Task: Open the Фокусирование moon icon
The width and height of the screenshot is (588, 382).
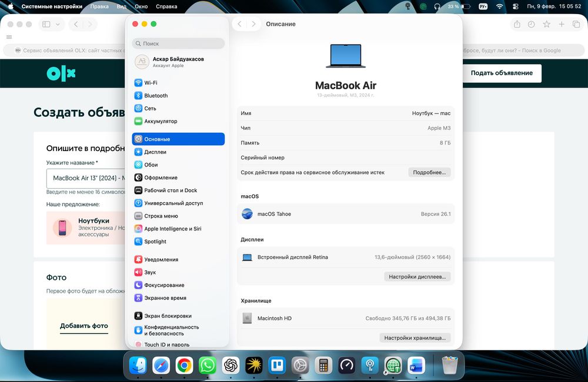Action: pyautogui.click(x=138, y=285)
